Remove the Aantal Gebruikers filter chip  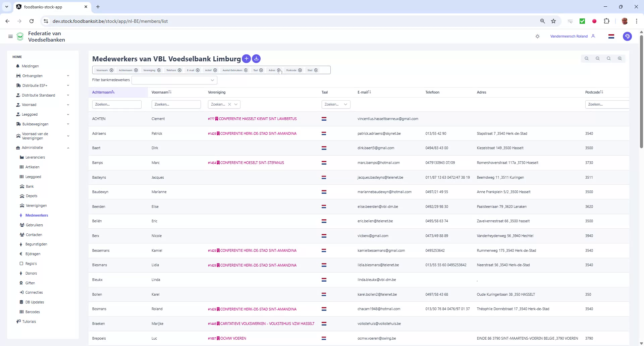click(x=246, y=70)
